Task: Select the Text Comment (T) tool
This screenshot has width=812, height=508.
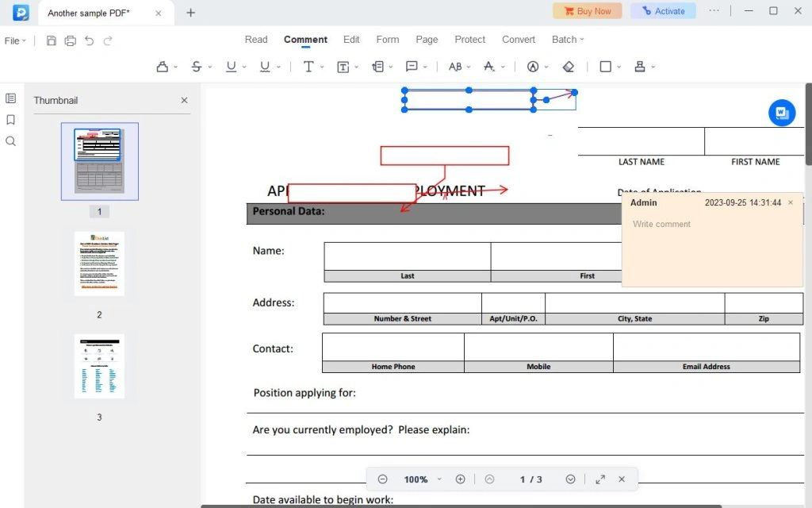Action: click(308, 67)
